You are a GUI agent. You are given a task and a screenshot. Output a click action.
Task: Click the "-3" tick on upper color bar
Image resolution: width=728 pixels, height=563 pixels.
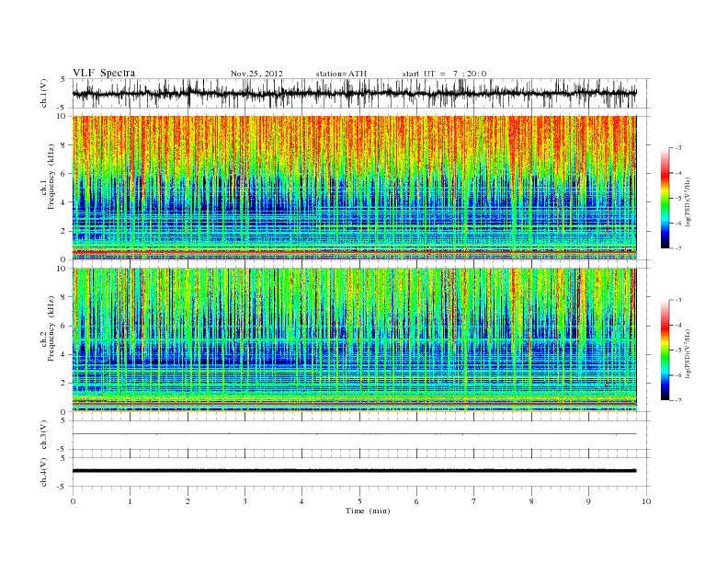coord(678,148)
